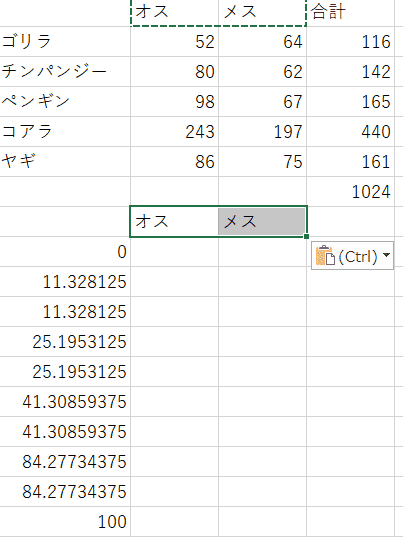The width and height of the screenshot is (403, 537).
Task: Select cell with value 142
Action: point(350,72)
